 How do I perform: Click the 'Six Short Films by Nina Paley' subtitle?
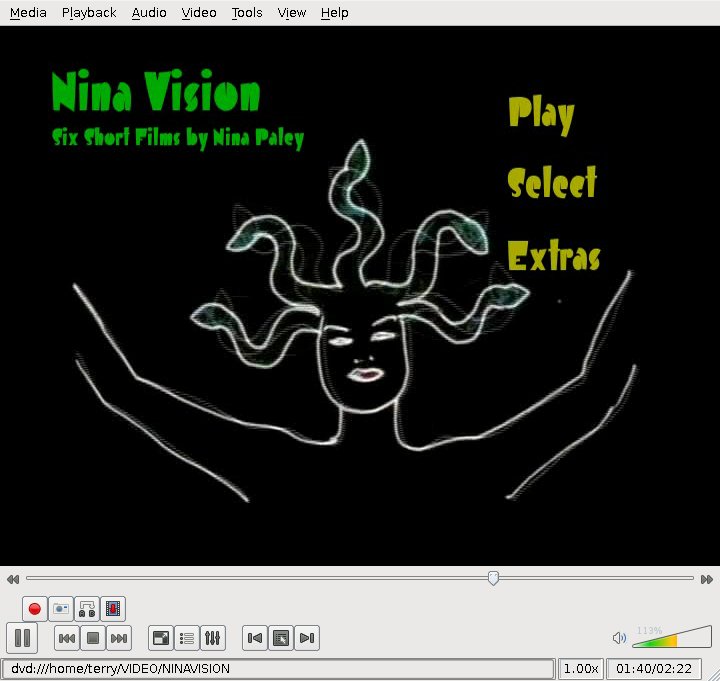click(178, 138)
